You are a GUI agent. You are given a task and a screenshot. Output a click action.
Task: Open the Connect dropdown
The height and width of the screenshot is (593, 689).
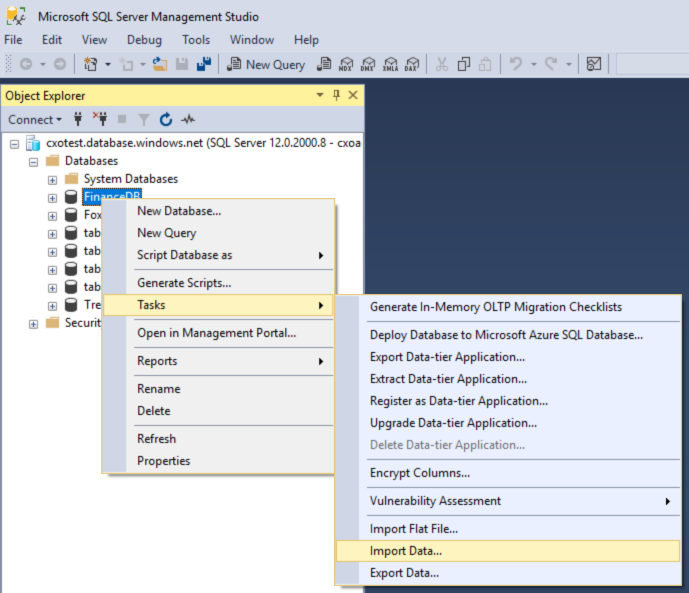click(35, 119)
